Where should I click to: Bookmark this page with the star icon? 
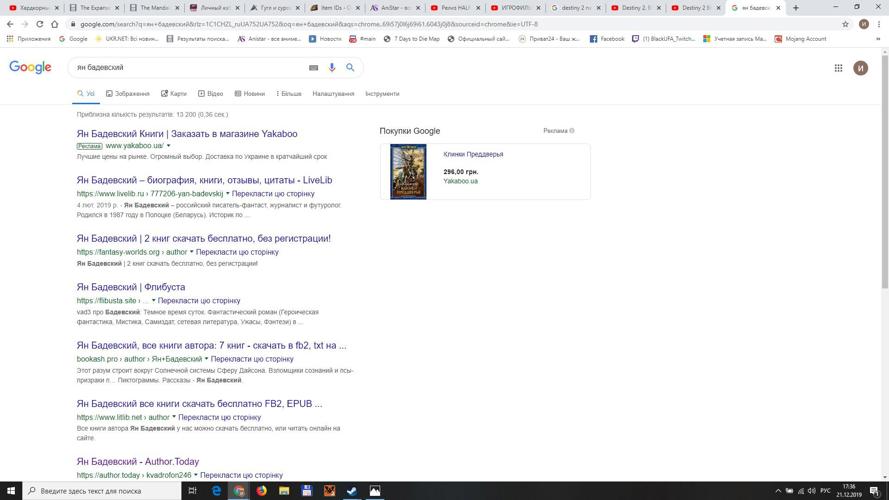845,24
